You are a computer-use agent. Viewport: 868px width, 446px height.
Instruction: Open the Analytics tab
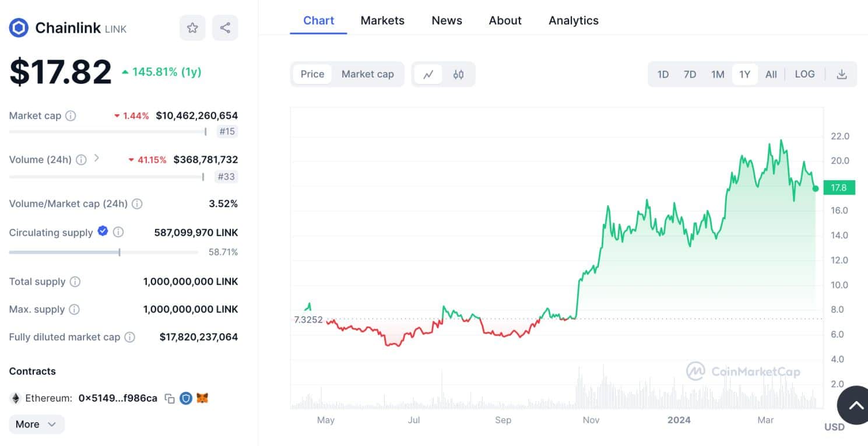574,20
